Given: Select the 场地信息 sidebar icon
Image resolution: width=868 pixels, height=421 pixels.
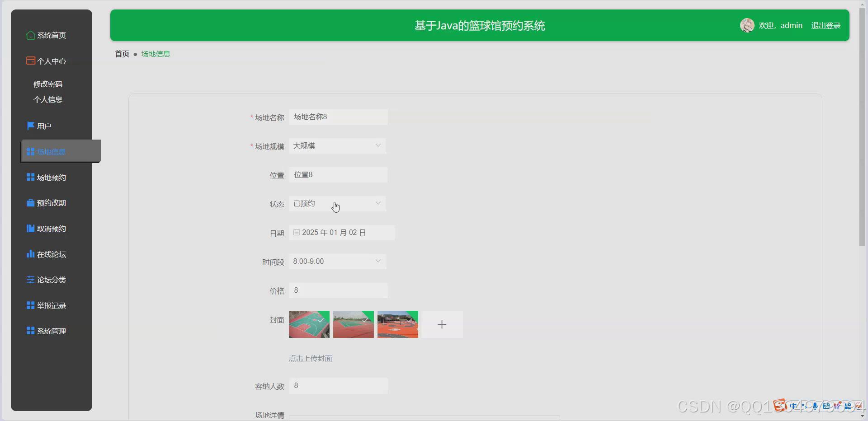Looking at the screenshot, I should coord(30,151).
